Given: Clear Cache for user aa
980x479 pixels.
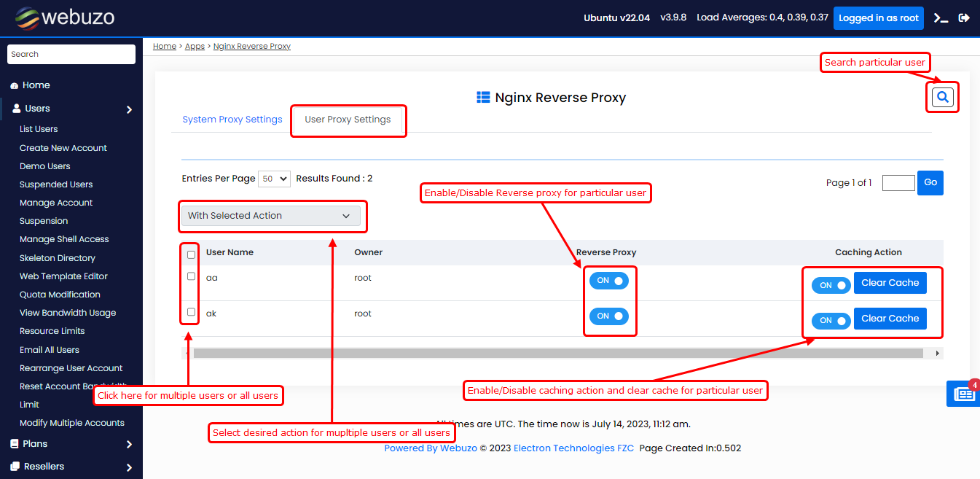Looking at the screenshot, I should (890, 283).
